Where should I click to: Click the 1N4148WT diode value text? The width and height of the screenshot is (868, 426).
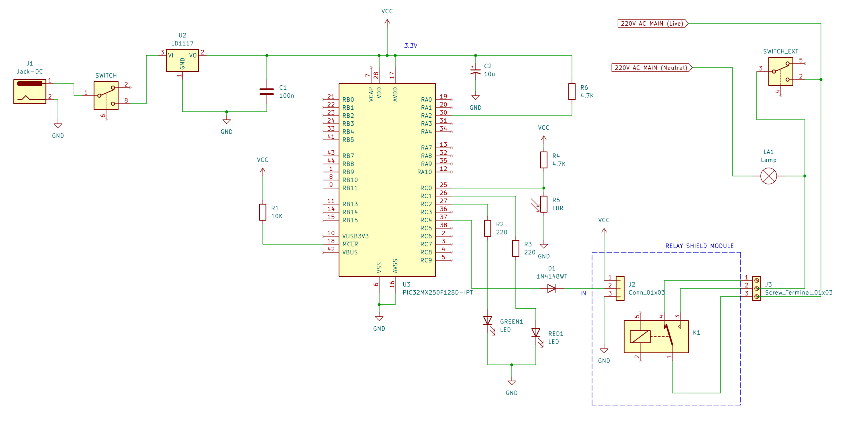552,276
